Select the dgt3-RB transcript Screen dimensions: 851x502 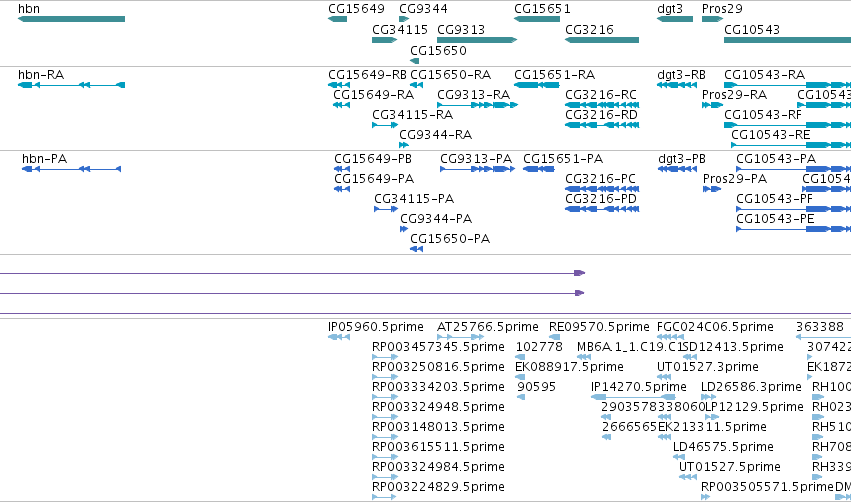click(x=677, y=85)
